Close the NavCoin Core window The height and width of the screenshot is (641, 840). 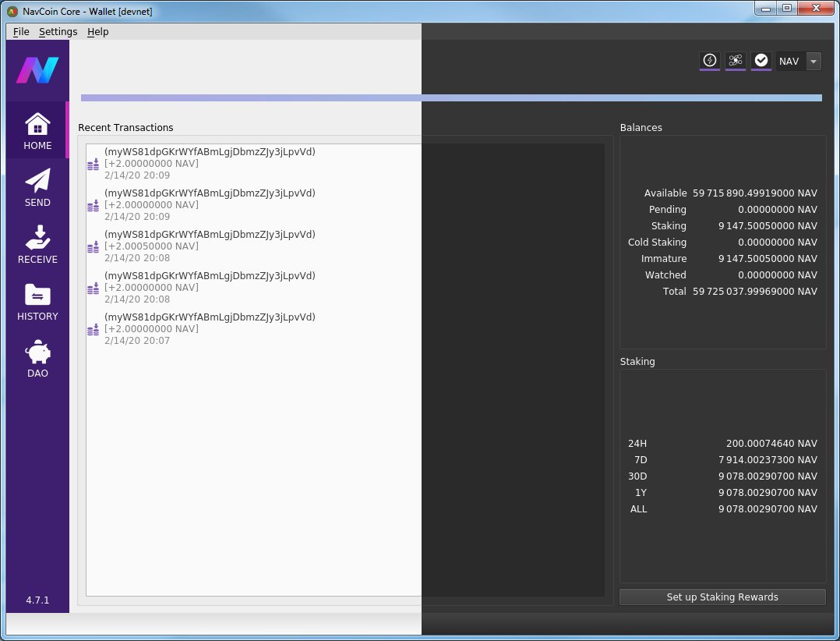click(x=816, y=8)
